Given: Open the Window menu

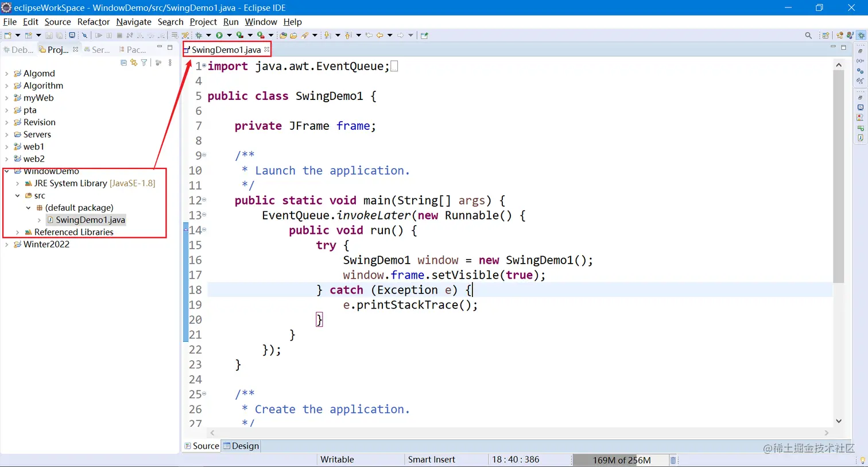Looking at the screenshot, I should (x=261, y=22).
